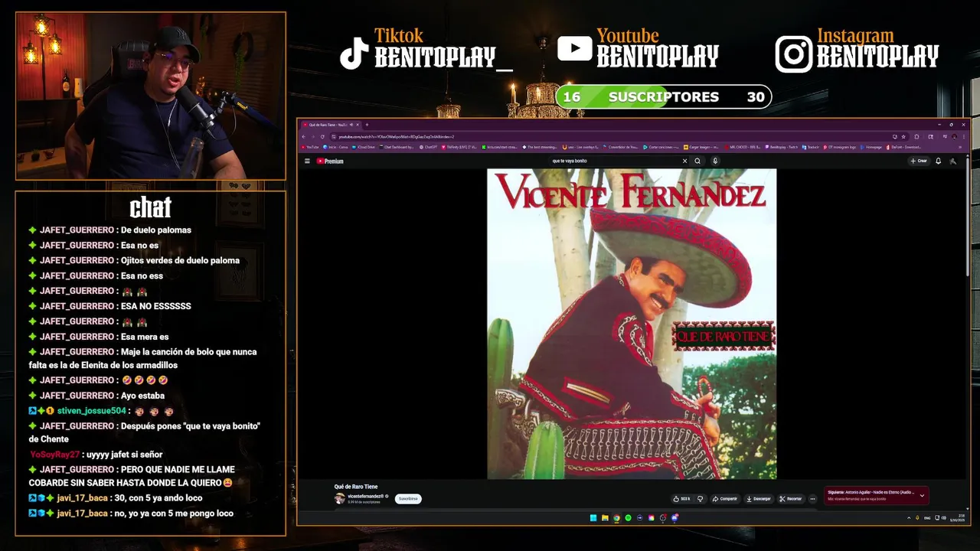Click the SUSCRIPTORES goal progress bar
980x551 pixels.
pos(663,97)
